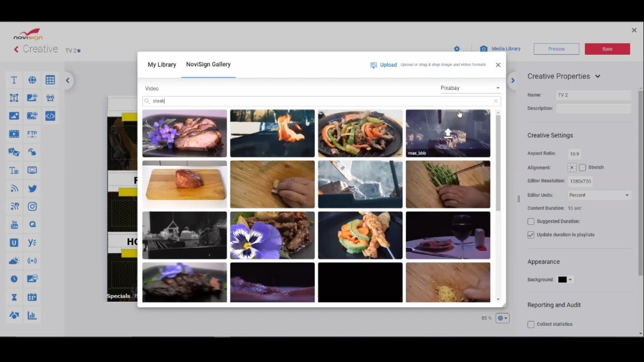The width and height of the screenshot is (644, 362).
Task: Open the zoom options dropdown near 85 %
Action: coord(503,318)
